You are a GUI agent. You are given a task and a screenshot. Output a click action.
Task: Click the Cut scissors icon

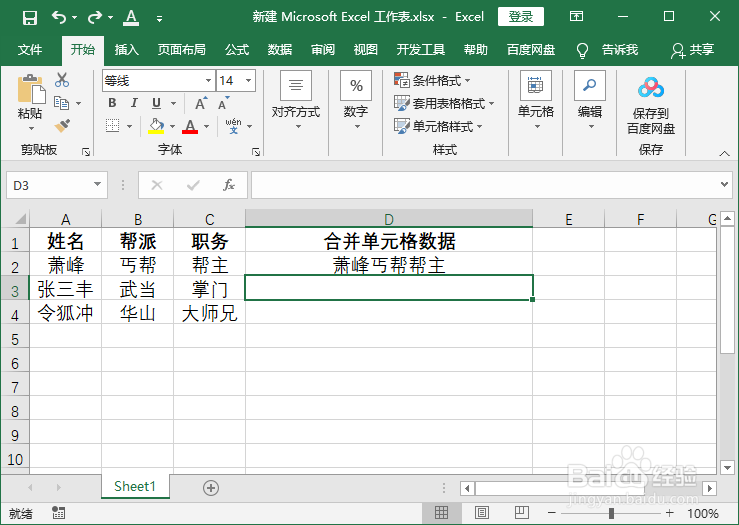pos(62,80)
